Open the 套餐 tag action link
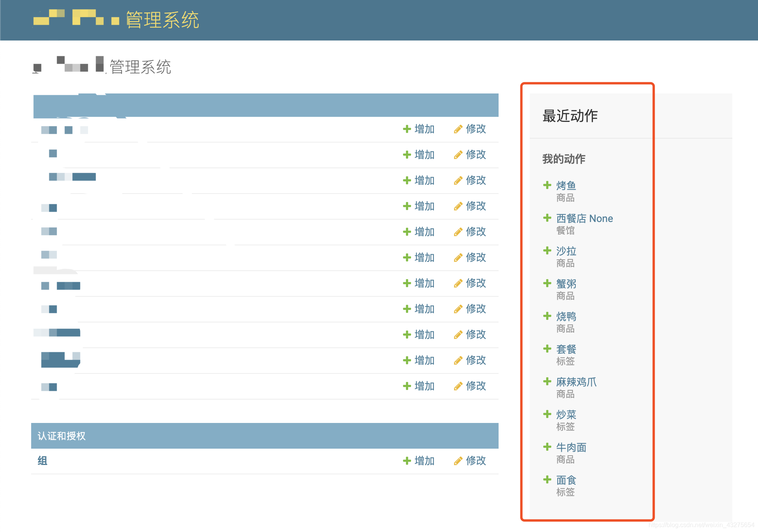The image size is (758, 532). click(x=566, y=349)
